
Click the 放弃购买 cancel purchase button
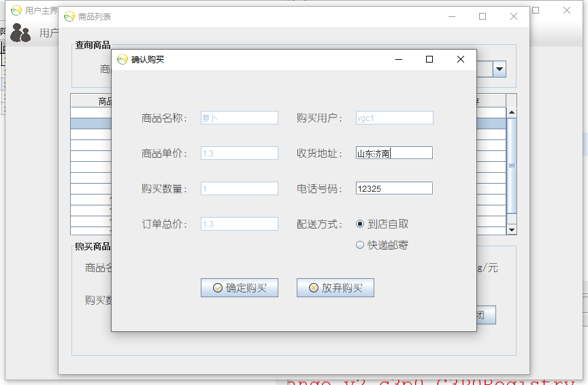tap(336, 288)
